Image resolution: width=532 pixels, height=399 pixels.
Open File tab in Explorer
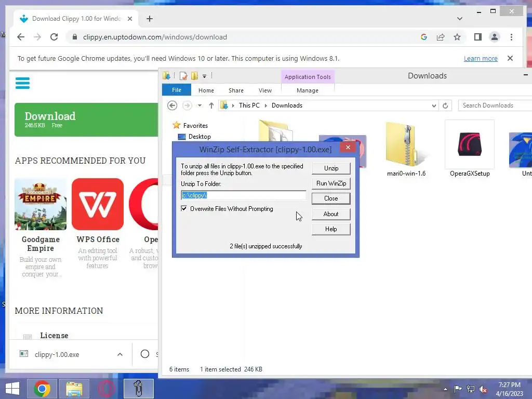click(177, 90)
